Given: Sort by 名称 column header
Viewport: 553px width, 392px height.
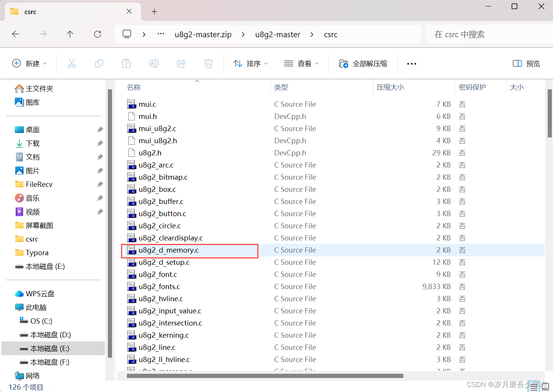Looking at the screenshot, I should pos(134,87).
